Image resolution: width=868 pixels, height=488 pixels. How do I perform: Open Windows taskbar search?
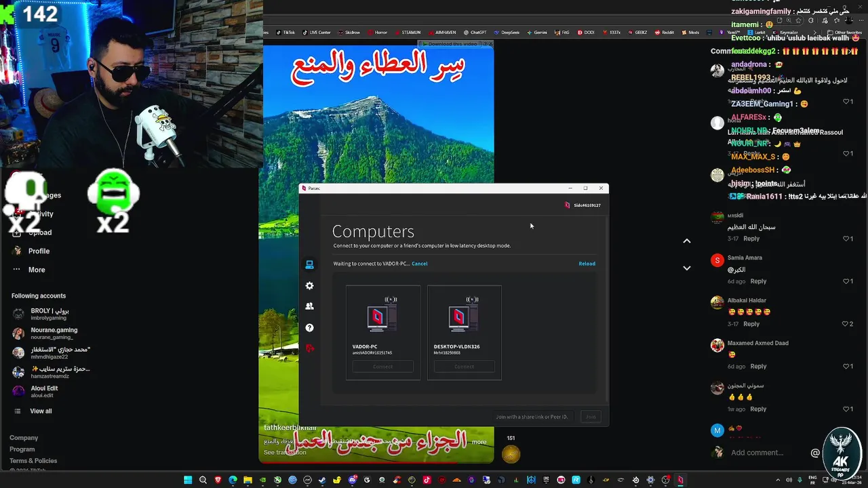pyautogui.click(x=203, y=480)
